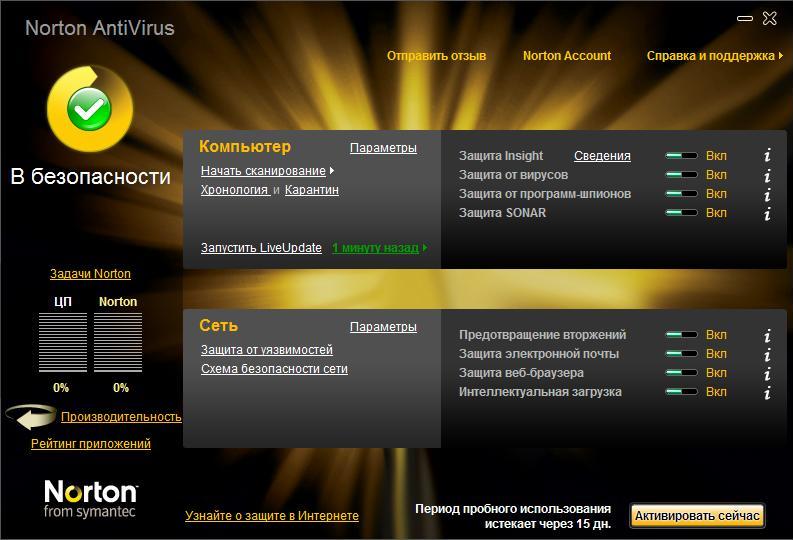
Task: Expand the arrow after 1 минуту назад
Action: (x=425, y=248)
